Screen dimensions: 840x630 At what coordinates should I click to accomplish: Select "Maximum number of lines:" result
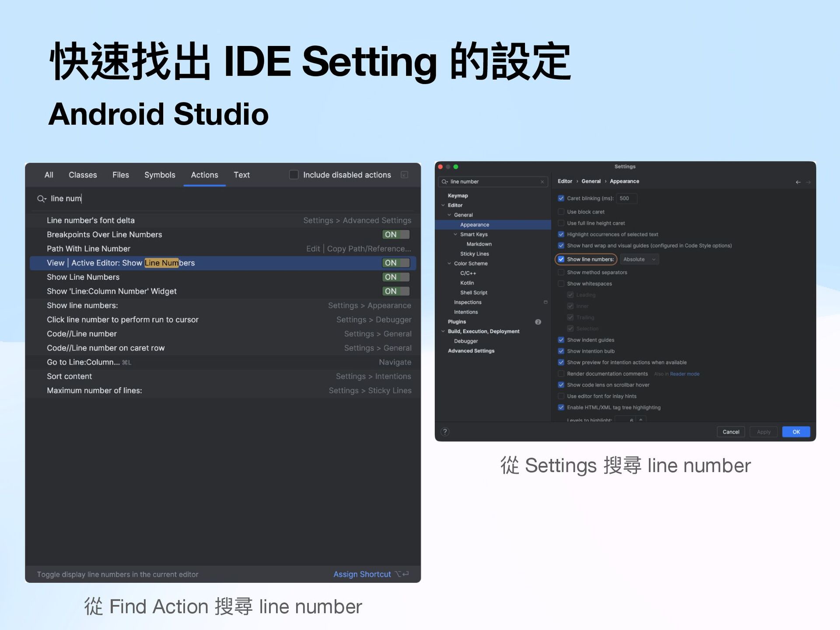point(223,391)
